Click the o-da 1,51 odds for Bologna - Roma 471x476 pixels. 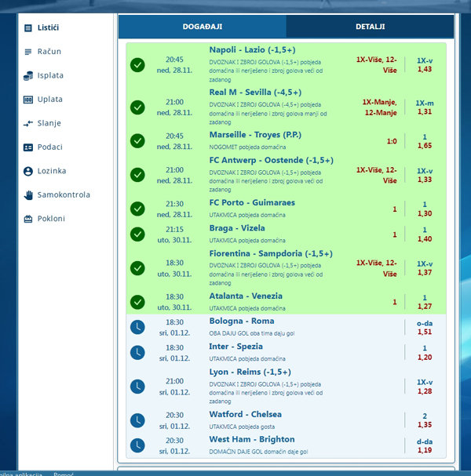pyautogui.click(x=424, y=327)
